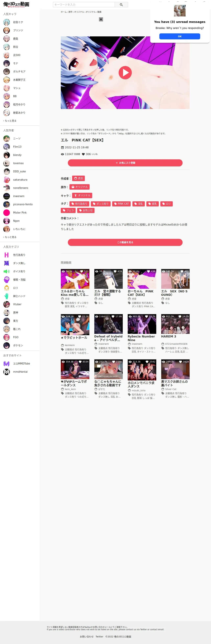Focus the keyword search input field
This screenshot has width=211, height=644.
point(84,4)
